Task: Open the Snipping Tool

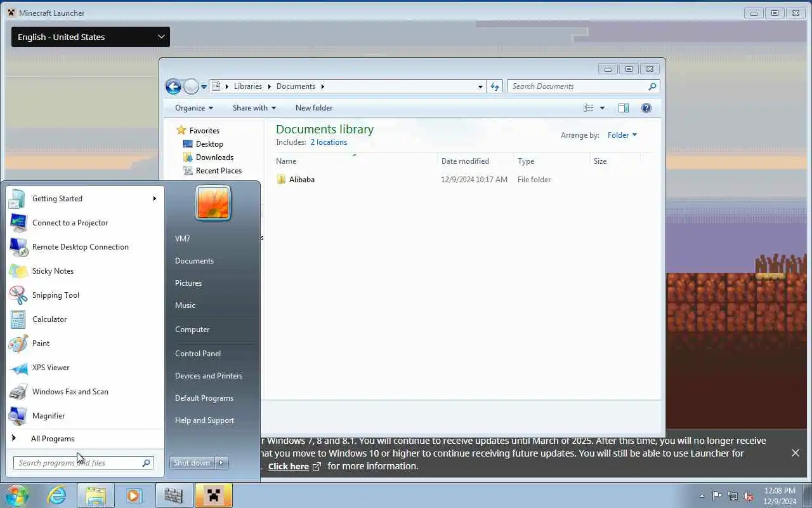Action: 84,295
